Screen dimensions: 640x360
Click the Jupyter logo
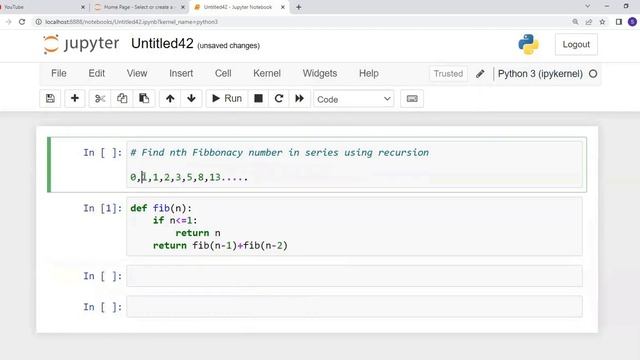pyautogui.click(x=81, y=44)
